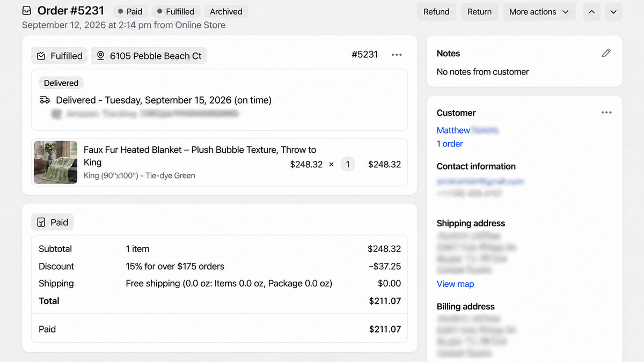Click the -$37.25 discount amount
Viewport: 644px width, 362px height.
[x=386, y=267]
